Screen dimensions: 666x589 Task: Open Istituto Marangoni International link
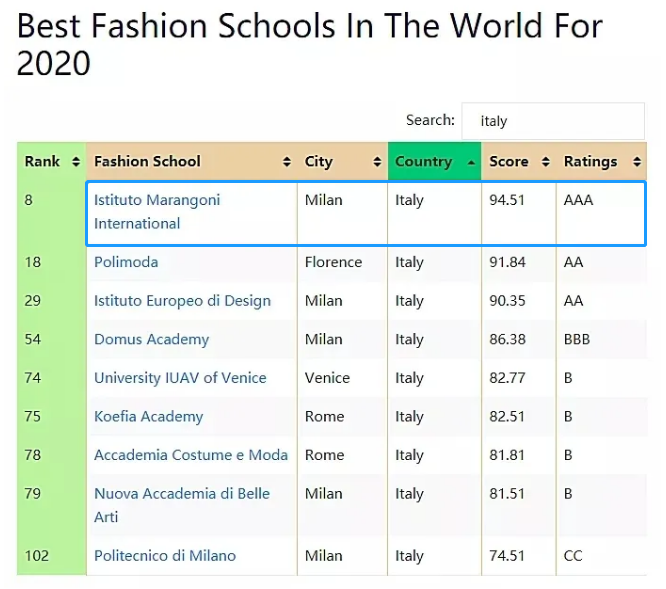(x=157, y=211)
